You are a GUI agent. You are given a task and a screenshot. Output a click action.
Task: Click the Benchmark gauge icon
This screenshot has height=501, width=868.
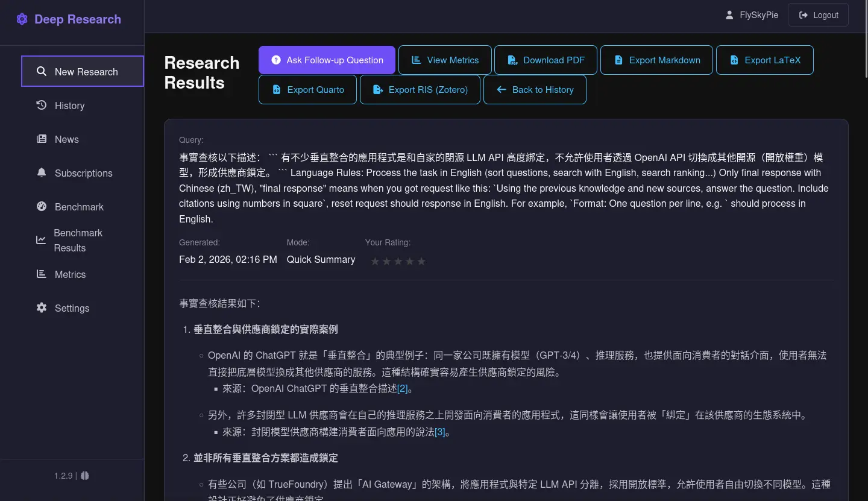coord(42,207)
